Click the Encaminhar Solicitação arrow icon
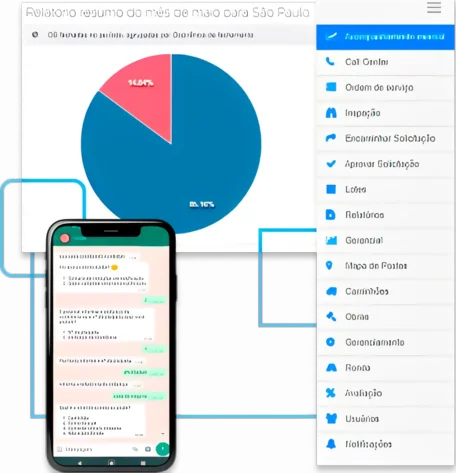The height and width of the screenshot is (473, 456). click(x=331, y=138)
